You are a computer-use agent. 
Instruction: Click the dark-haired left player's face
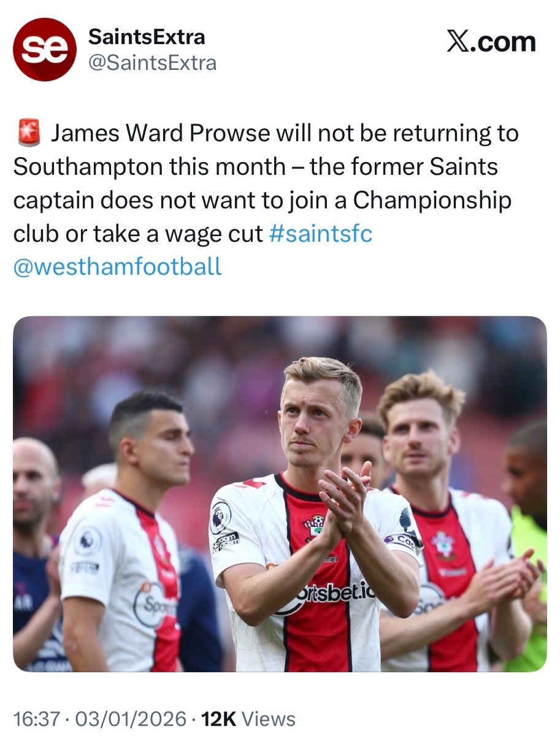tap(161, 450)
